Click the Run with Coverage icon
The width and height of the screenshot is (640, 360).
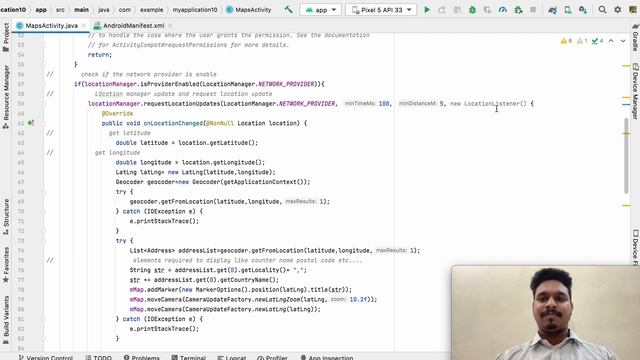pos(487,9)
